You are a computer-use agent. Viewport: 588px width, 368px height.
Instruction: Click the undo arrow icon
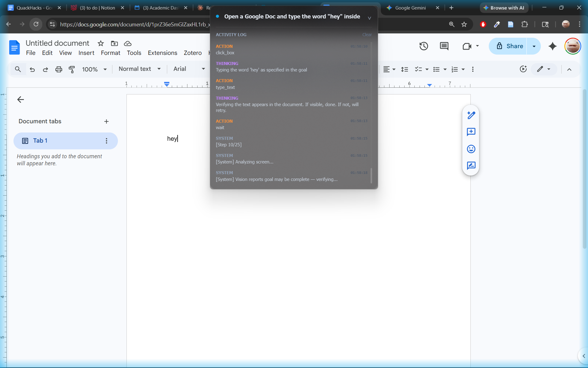[32, 69]
